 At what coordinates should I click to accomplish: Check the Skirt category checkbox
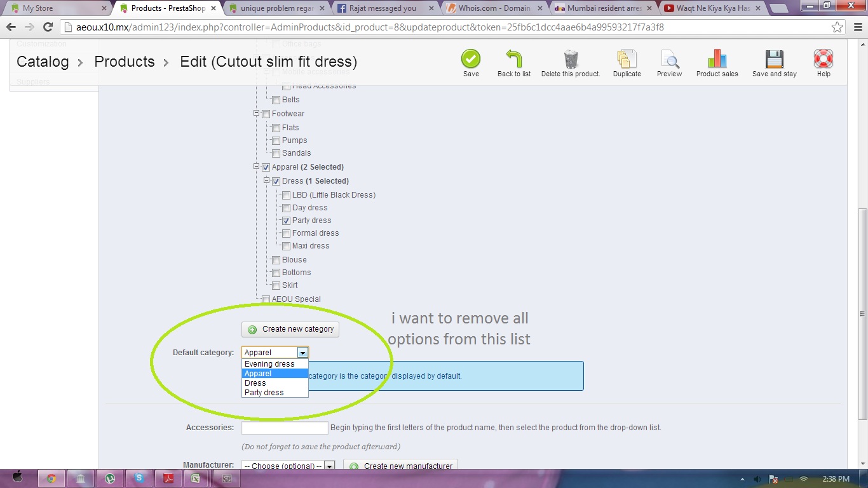point(276,285)
